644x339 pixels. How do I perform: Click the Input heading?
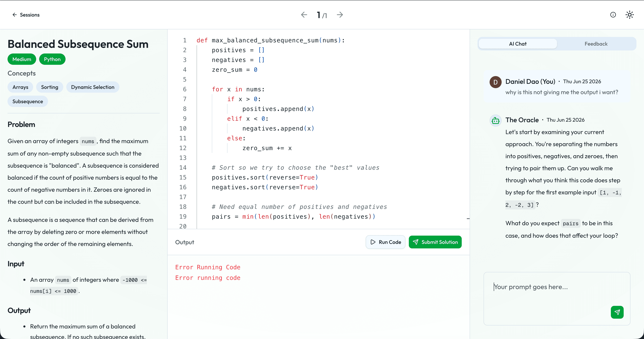[16, 264]
